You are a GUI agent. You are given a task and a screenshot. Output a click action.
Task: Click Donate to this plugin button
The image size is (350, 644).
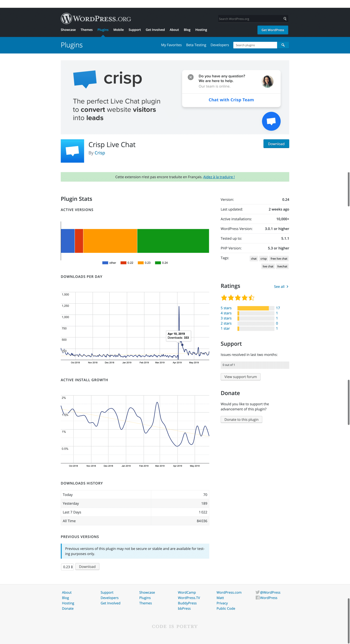241,420
